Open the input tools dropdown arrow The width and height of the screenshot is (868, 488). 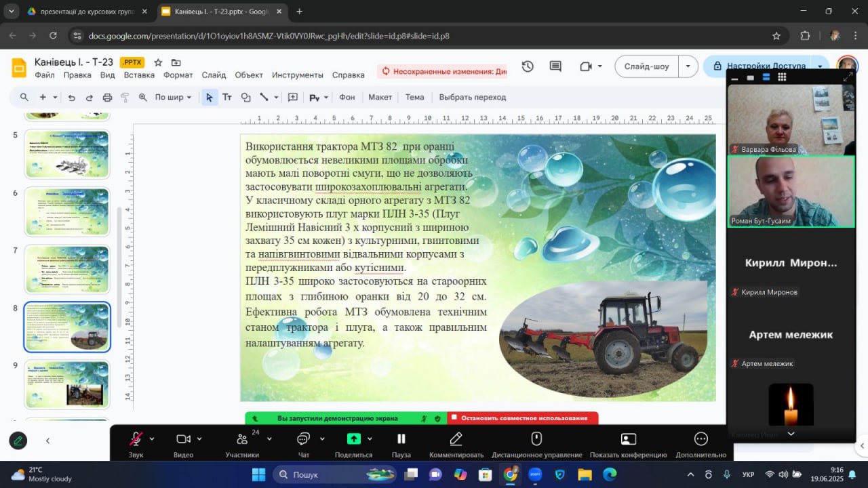326,97
